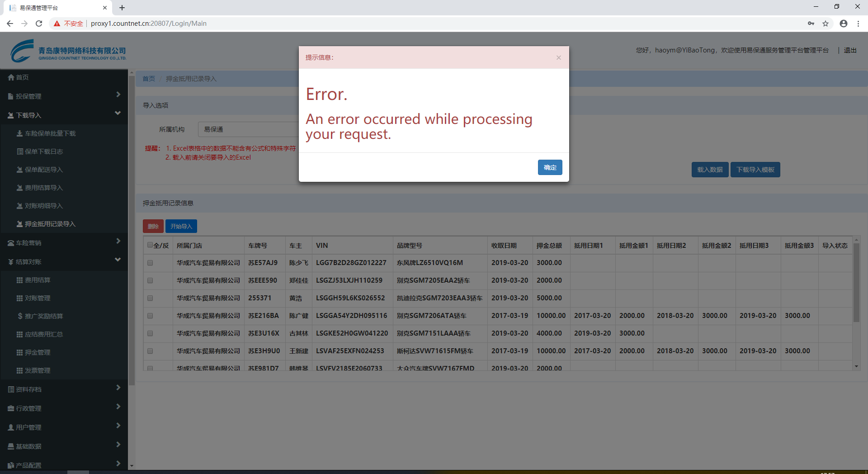Click the 退出 logout link
Image resolution: width=868 pixels, height=474 pixels.
pos(850,50)
